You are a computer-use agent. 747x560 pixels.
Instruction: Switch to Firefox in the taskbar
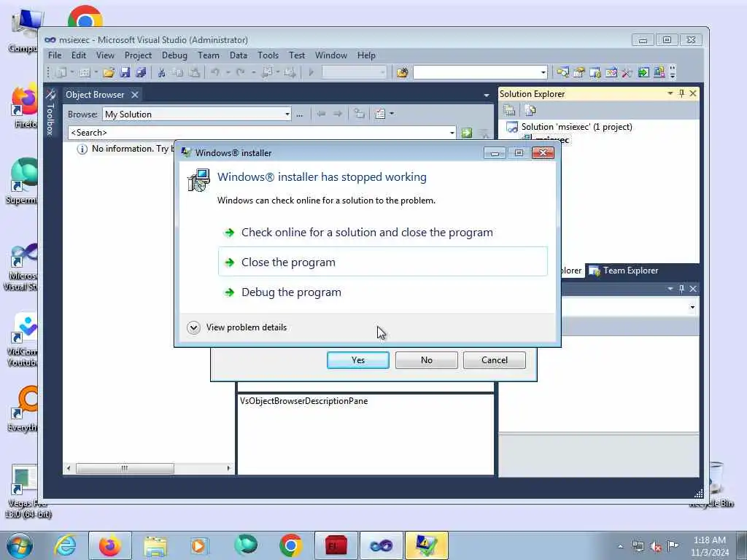pyautogui.click(x=110, y=545)
